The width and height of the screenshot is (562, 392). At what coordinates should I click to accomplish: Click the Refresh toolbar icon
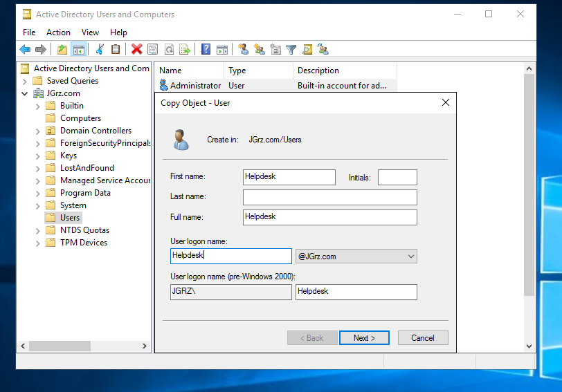169,49
